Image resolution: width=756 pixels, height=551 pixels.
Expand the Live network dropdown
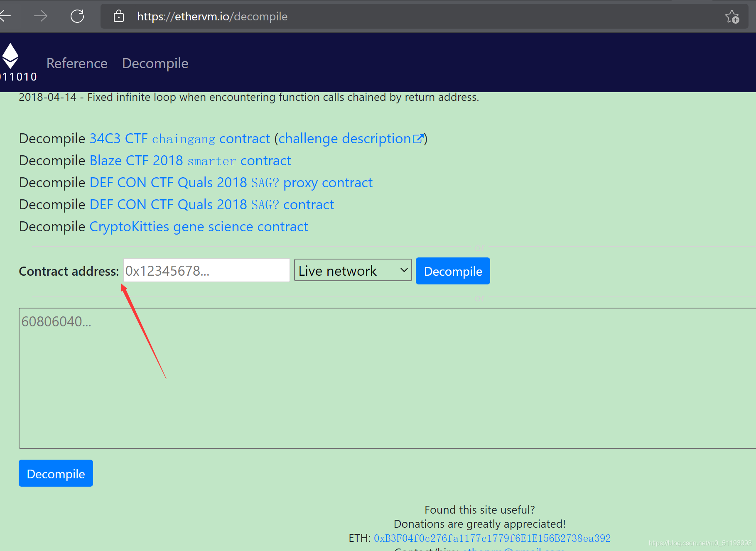pyautogui.click(x=353, y=270)
